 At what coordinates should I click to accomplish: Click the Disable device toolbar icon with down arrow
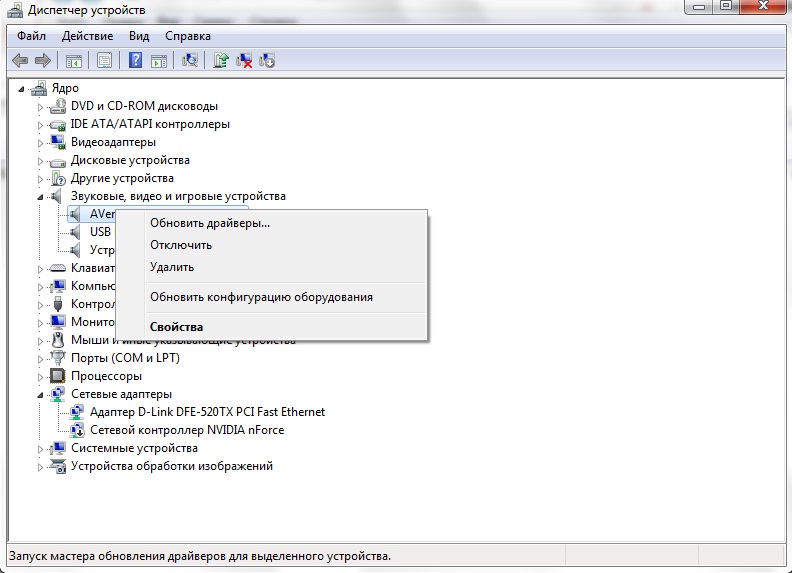point(267,61)
